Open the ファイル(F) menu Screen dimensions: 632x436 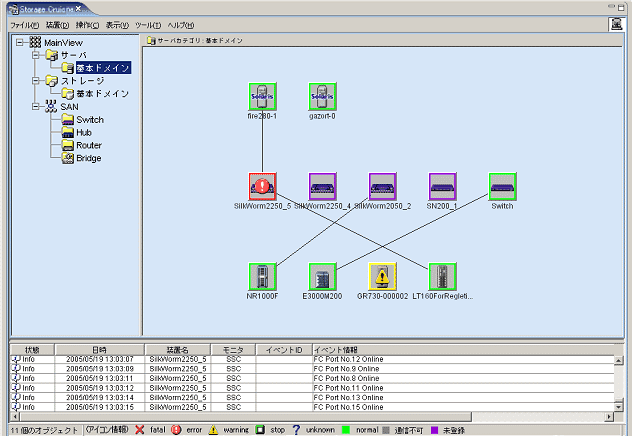pyautogui.click(x=25, y=25)
